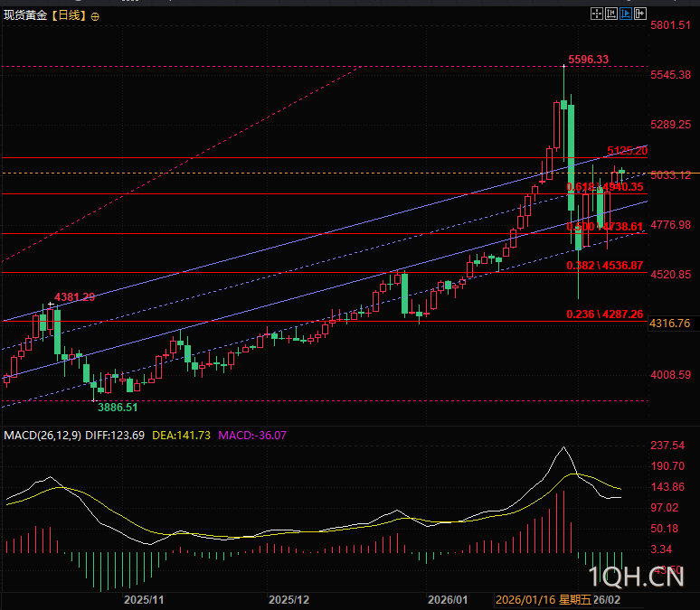Select the 0.236 \ 4287.26 Fibonacci label
This screenshot has height=610, width=700.
pos(604,314)
